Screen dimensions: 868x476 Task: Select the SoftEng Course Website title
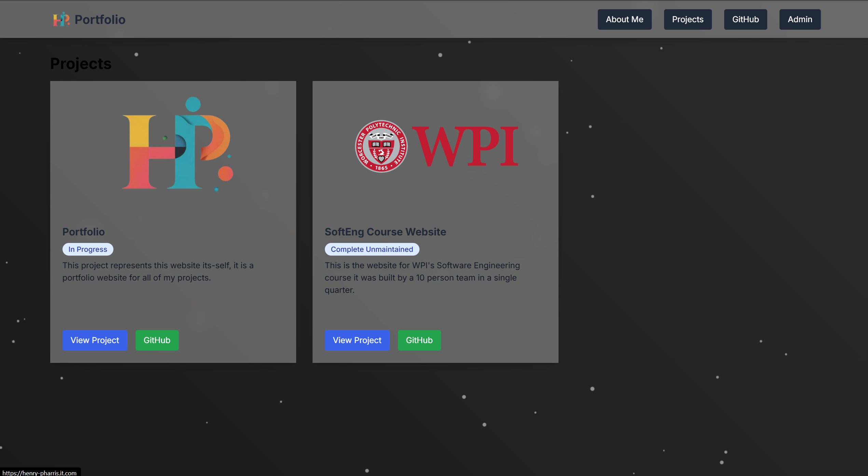tap(385, 232)
